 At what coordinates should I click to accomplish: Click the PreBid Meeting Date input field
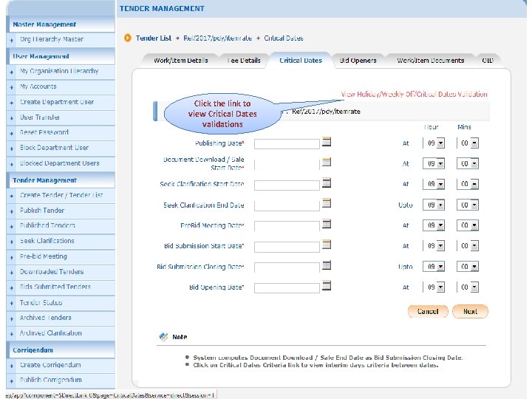(287, 226)
